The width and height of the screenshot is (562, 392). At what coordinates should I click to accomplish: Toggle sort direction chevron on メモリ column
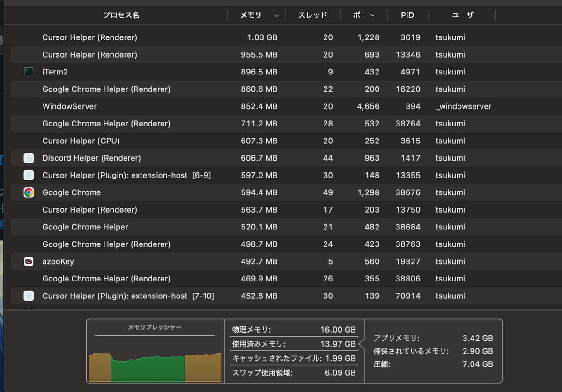tap(276, 15)
